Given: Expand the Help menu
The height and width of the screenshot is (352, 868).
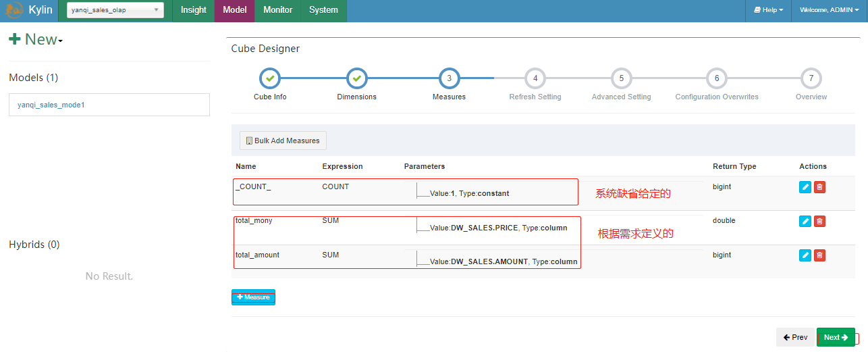Looking at the screenshot, I should 768,10.
